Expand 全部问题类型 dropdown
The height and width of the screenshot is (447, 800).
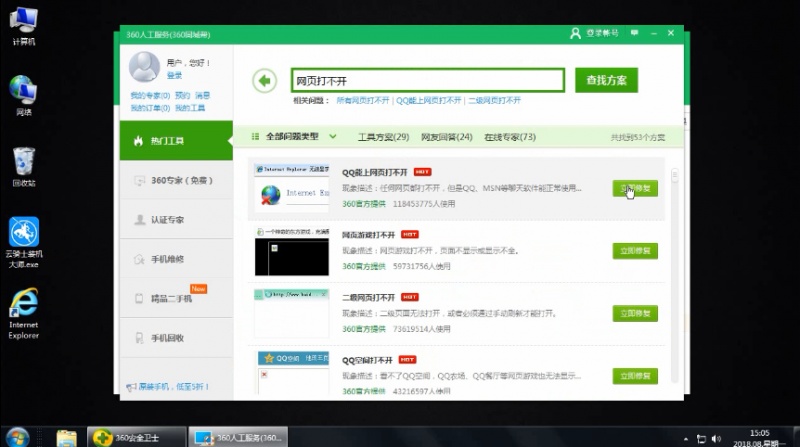294,136
